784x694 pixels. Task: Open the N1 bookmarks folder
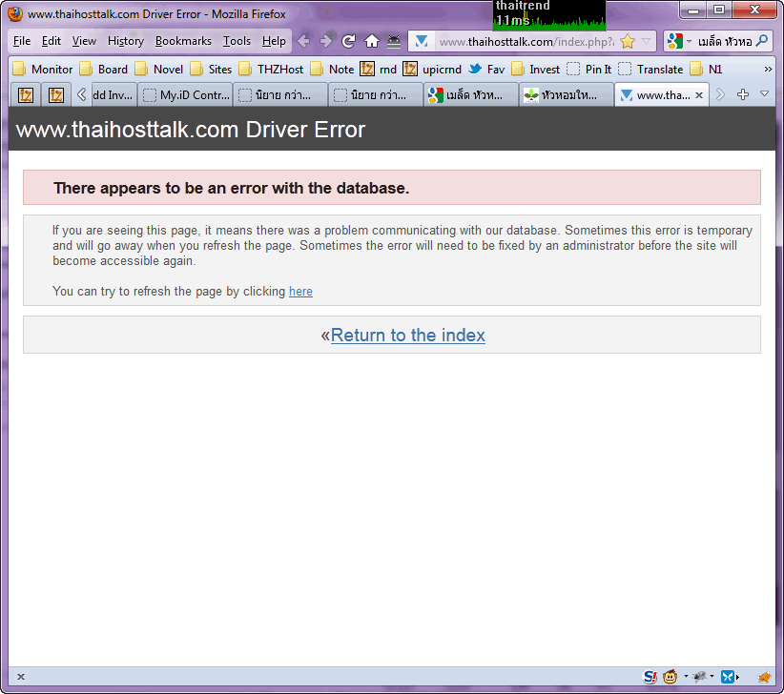706,69
